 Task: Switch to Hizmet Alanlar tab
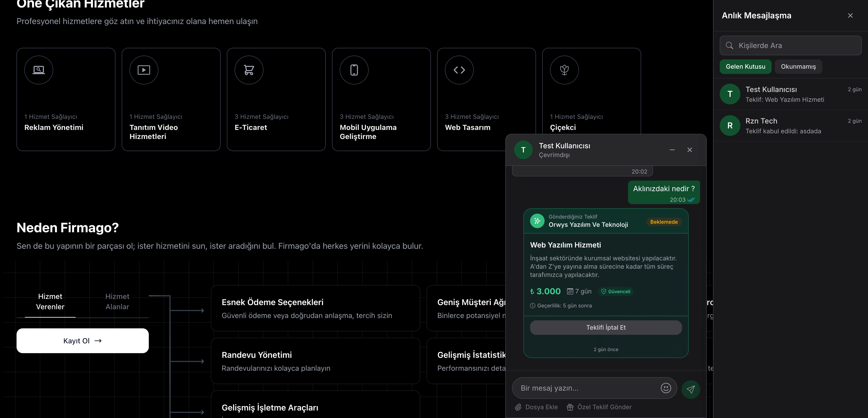(x=117, y=301)
